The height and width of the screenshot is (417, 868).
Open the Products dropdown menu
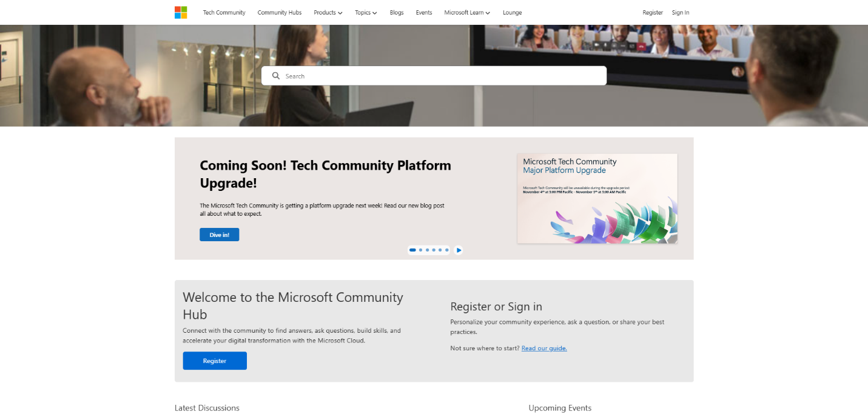[328, 12]
